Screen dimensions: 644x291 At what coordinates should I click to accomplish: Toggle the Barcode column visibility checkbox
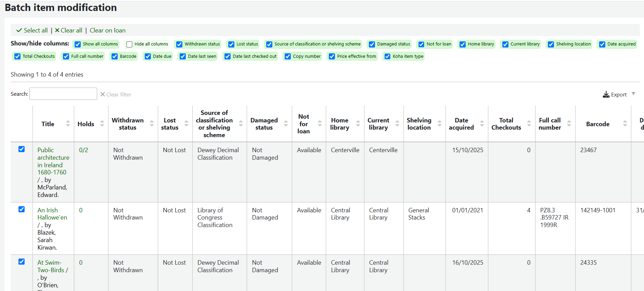(x=115, y=56)
